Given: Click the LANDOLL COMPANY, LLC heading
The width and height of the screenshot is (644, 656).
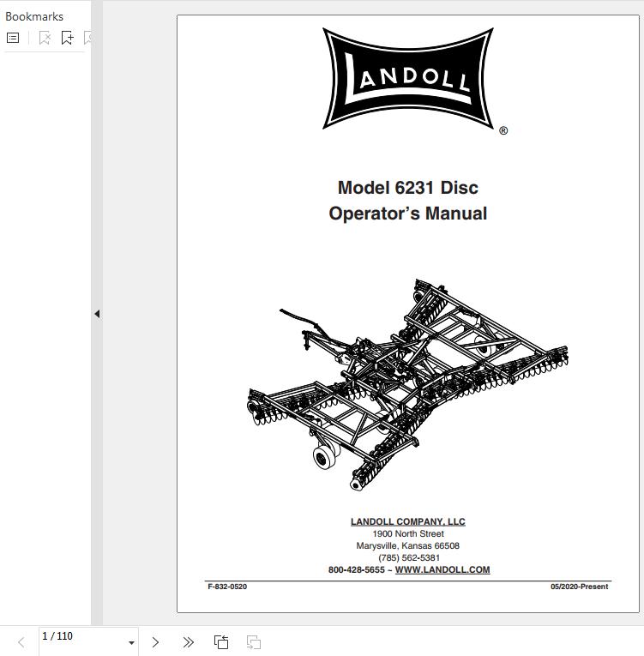Looking at the screenshot, I should 408,521.
